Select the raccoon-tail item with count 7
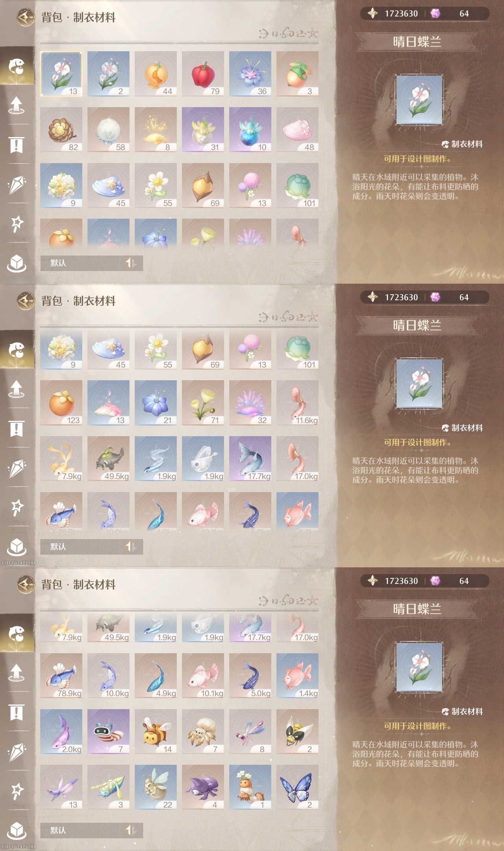504x851 pixels. (108, 732)
